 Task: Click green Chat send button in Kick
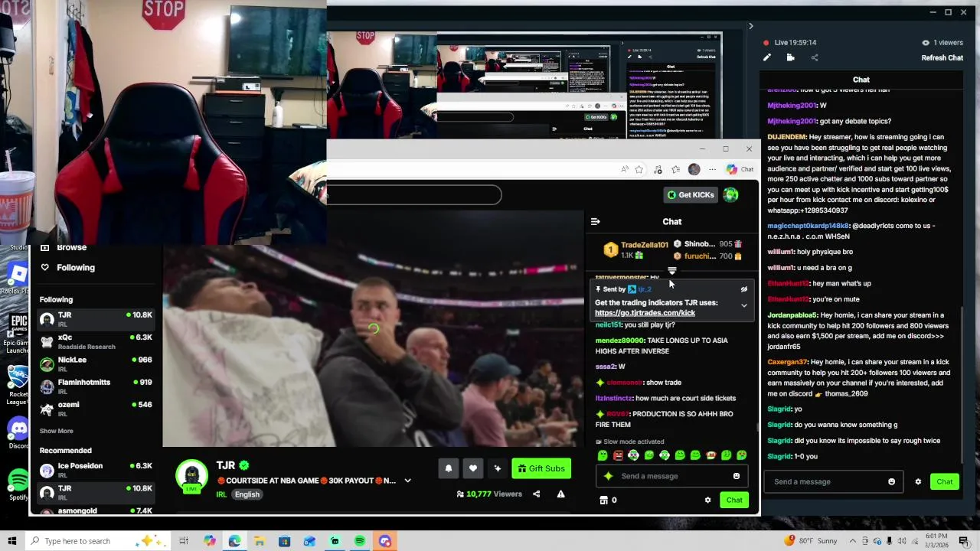(x=734, y=500)
